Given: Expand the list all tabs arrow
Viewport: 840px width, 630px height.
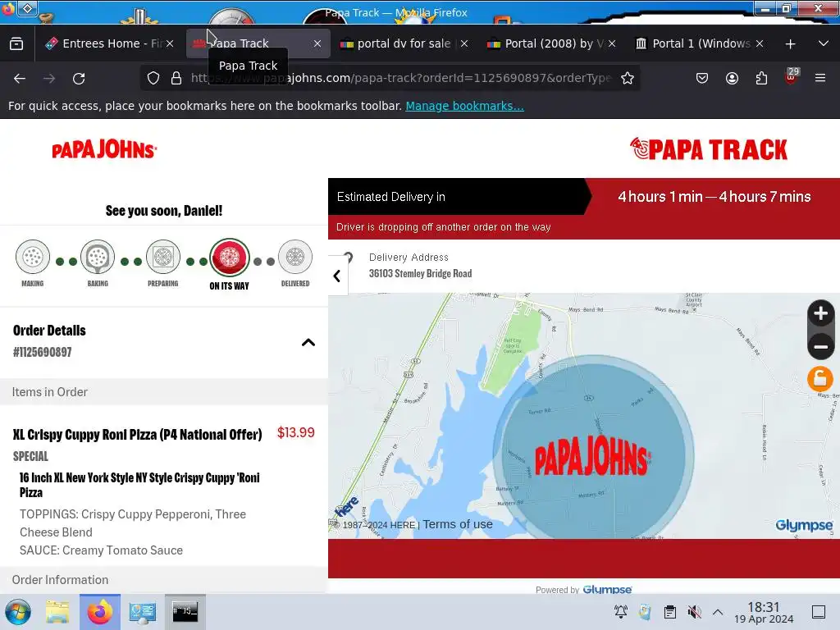Looking at the screenshot, I should (824, 43).
